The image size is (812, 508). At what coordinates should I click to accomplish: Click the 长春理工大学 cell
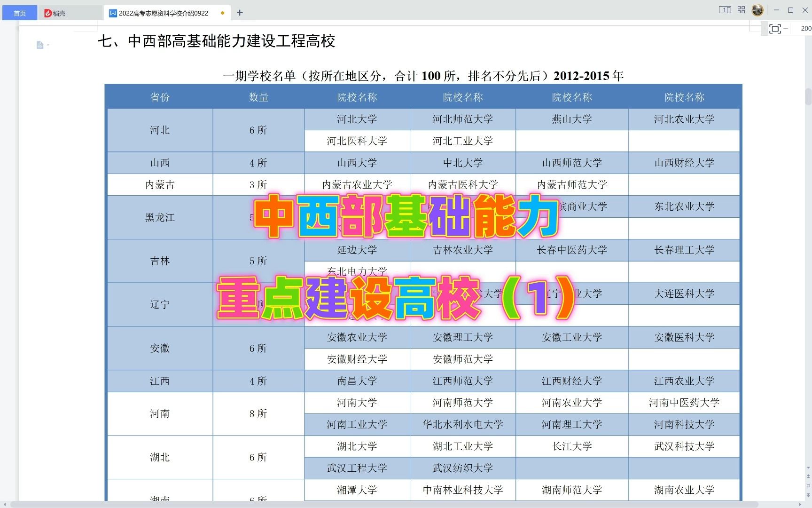pyautogui.click(x=684, y=250)
